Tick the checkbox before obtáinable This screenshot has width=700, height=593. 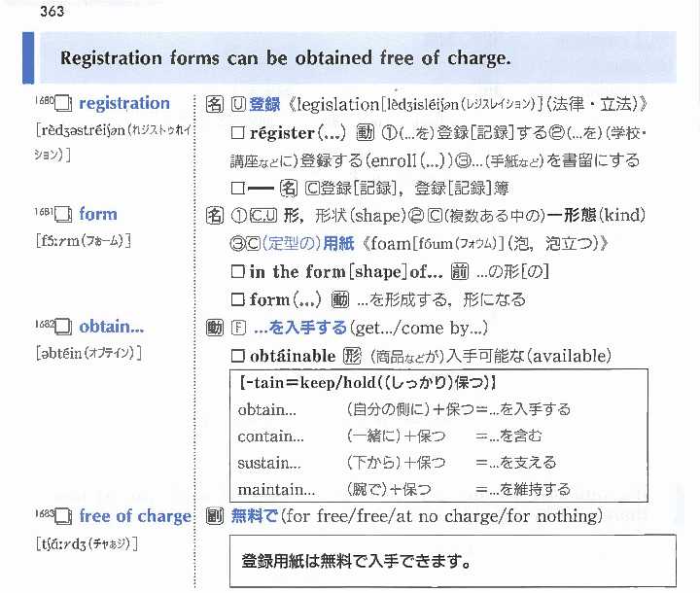click(237, 356)
